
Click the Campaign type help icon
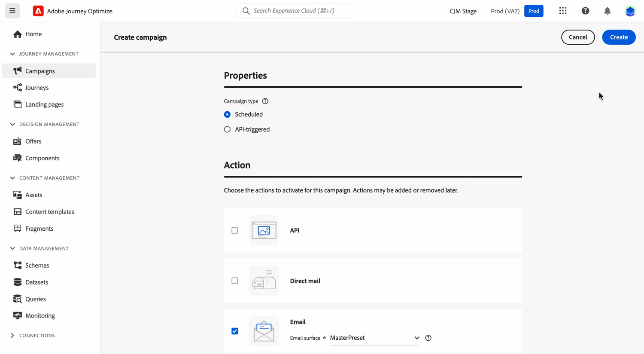click(x=265, y=101)
